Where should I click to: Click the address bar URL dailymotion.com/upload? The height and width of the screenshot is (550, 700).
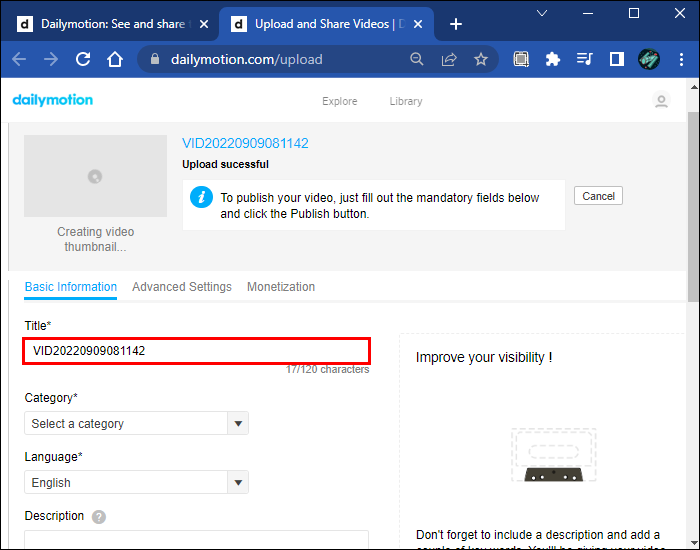(246, 59)
